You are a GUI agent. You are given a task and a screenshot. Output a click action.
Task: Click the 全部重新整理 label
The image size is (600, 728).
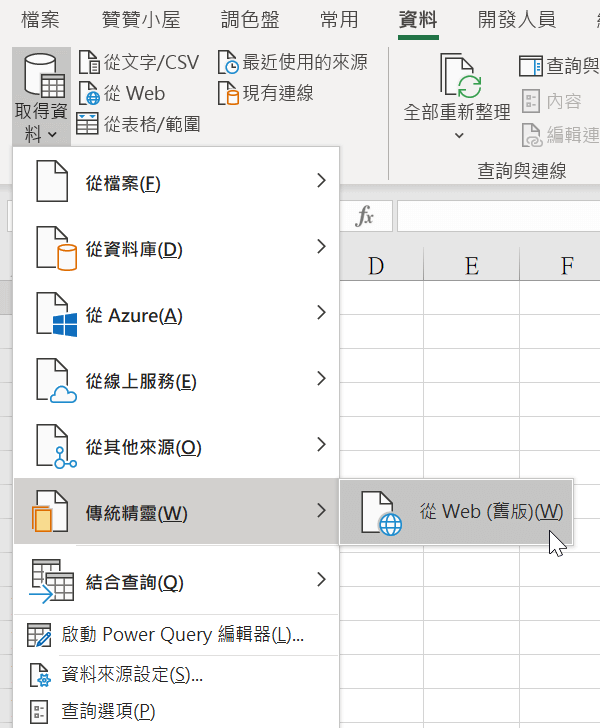coord(457,112)
